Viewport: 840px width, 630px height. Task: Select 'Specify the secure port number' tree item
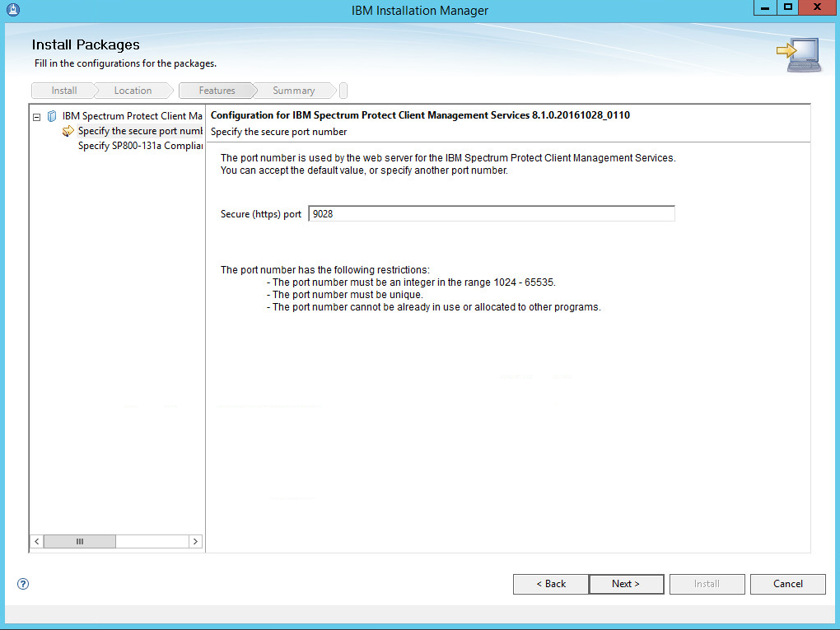coord(139,131)
